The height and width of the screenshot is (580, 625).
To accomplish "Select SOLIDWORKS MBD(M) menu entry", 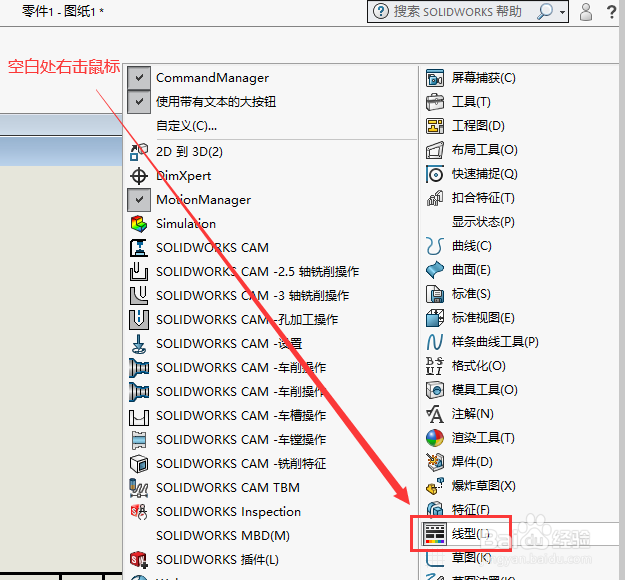I will [x=223, y=536].
